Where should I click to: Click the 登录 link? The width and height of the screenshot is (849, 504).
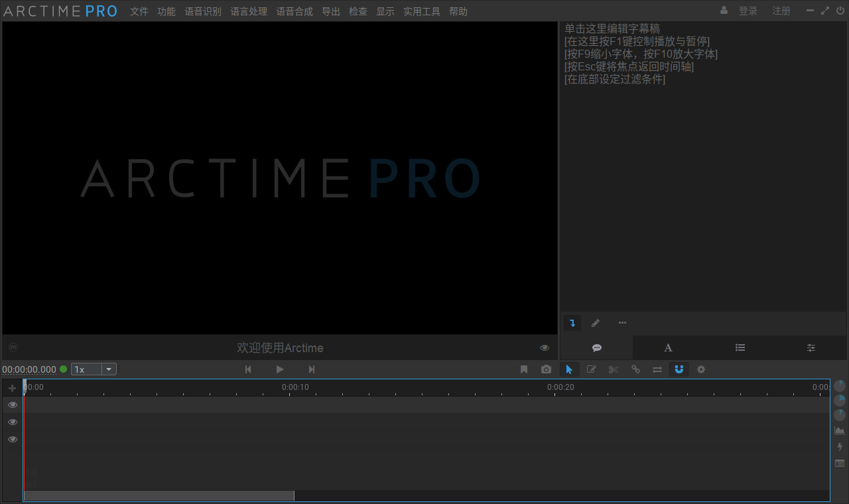click(x=748, y=11)
